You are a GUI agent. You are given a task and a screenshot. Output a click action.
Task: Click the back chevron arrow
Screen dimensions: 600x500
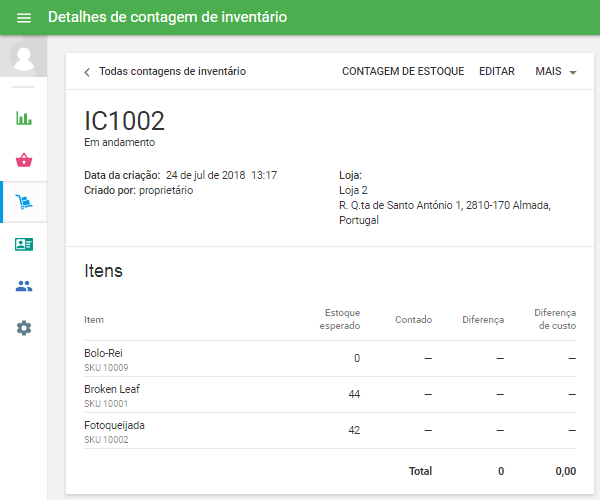tap(87, 72)
